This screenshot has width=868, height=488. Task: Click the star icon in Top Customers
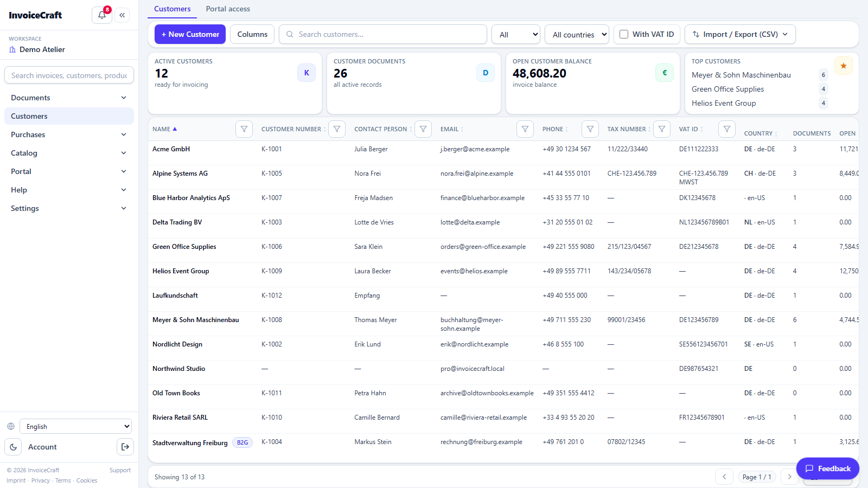coord(844,66)
